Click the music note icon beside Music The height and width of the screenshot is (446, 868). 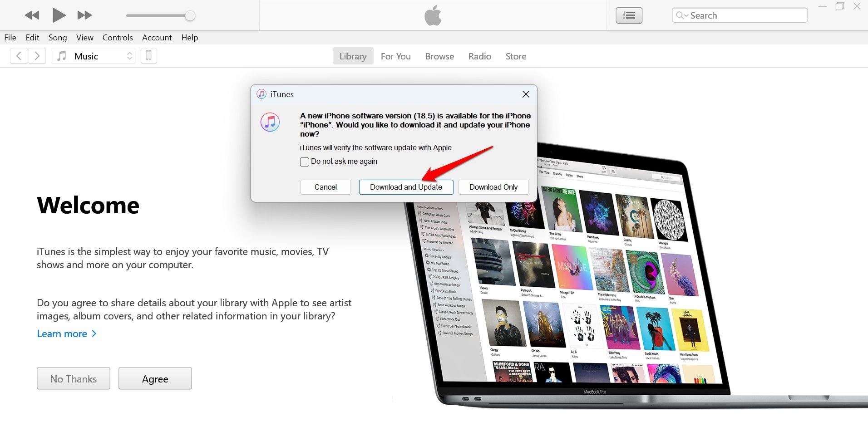[x=61, y=55]
